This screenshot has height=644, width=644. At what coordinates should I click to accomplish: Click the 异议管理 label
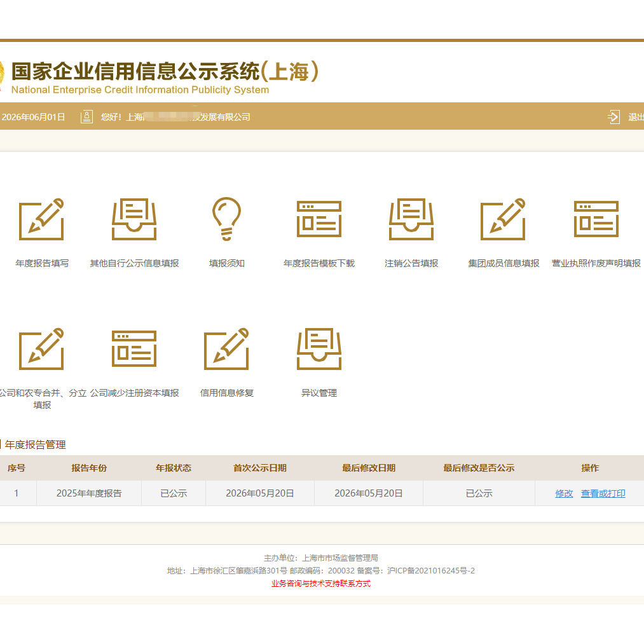(319, 393)
